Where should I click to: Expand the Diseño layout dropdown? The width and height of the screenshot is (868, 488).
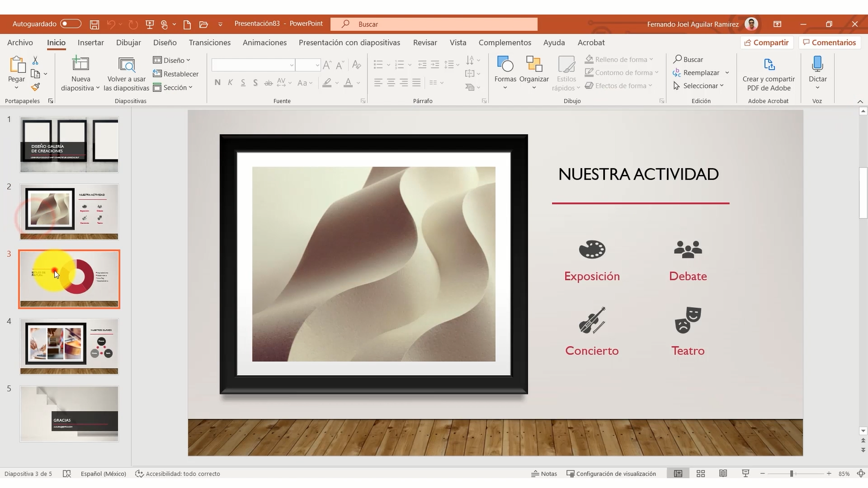click(x=172, y=60)
